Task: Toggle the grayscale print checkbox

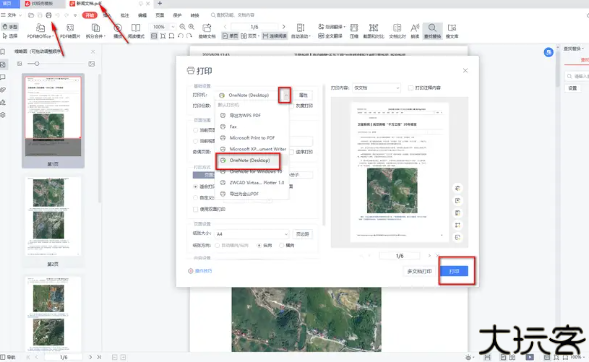Action: pos(292,106)
